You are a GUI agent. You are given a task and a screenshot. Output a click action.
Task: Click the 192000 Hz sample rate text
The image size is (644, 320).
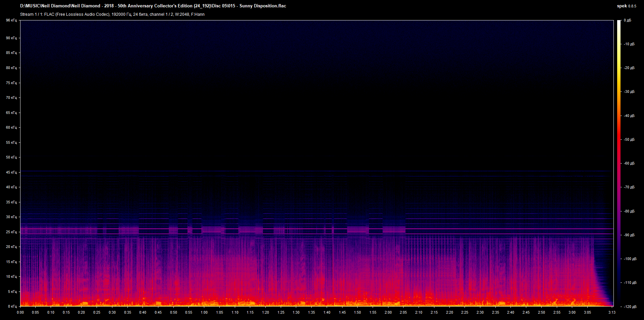(x=121, y=14)
